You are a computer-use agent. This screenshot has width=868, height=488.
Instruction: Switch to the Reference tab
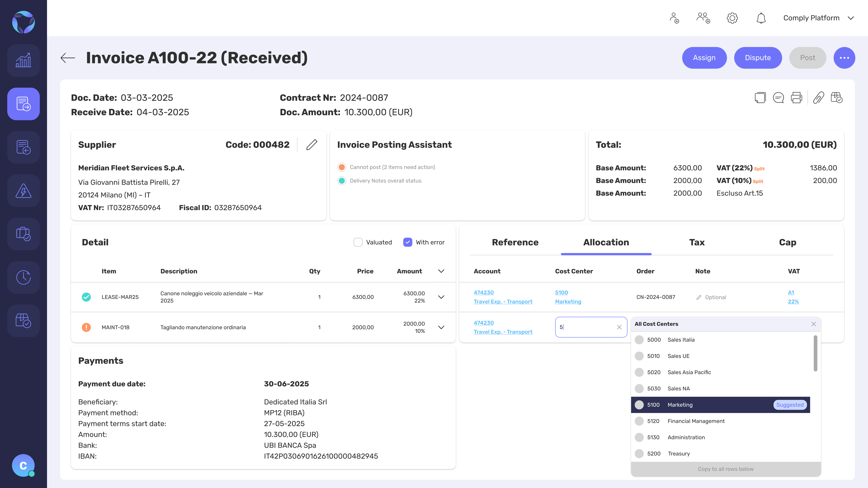point(515,243)
